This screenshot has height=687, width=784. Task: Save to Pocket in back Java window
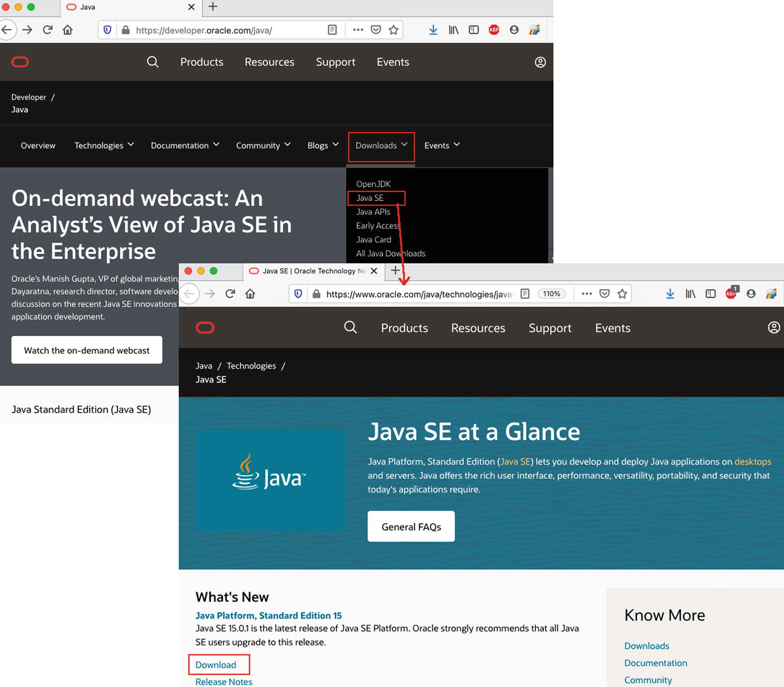pos(376,30)
